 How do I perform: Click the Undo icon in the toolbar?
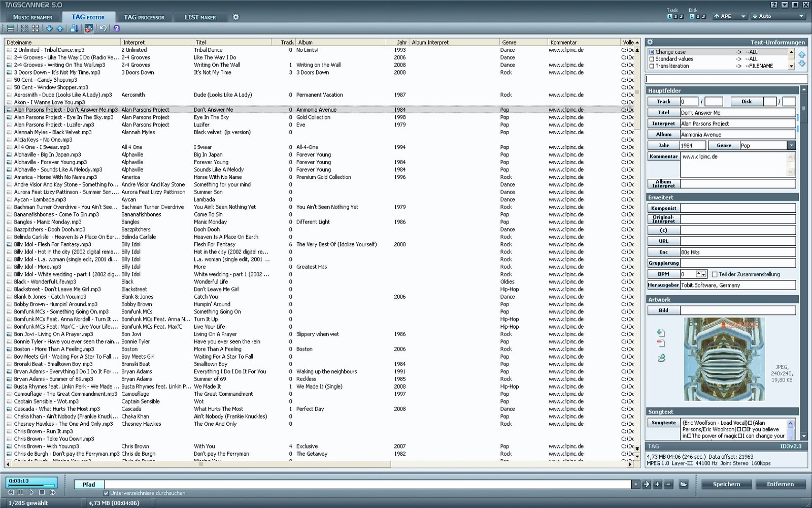(103, 28)
